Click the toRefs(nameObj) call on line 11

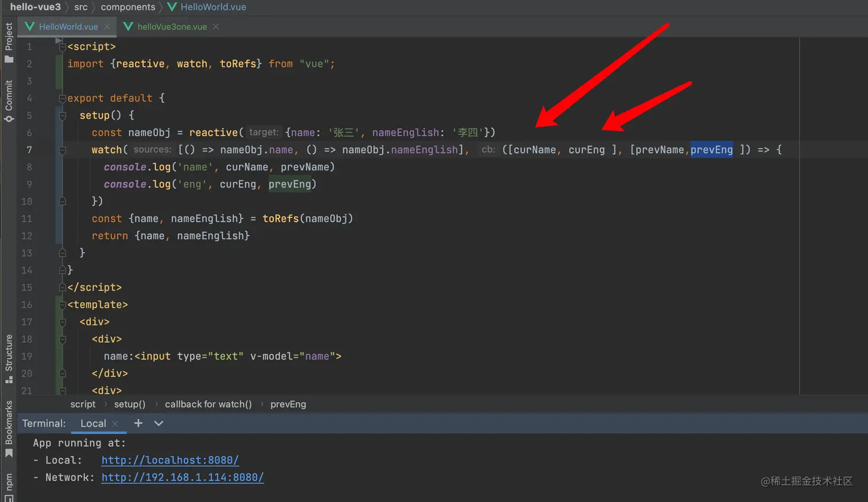(308, 219)
